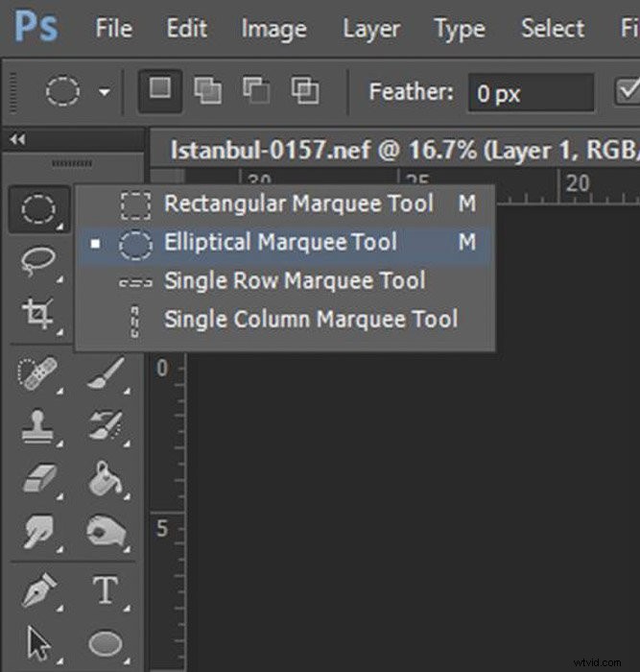
Task: Select the Pen tool
Action: tap(38, 590)
